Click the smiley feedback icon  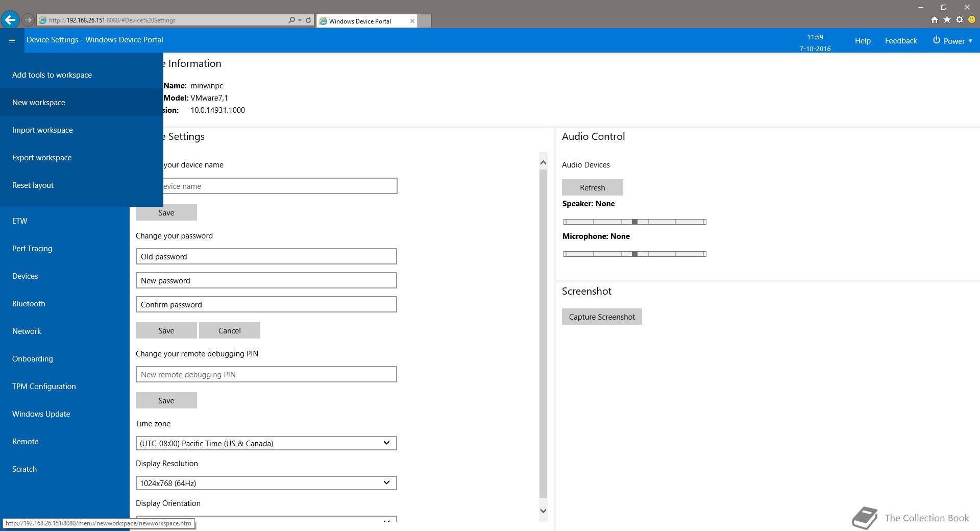click(x=972, y=20)
